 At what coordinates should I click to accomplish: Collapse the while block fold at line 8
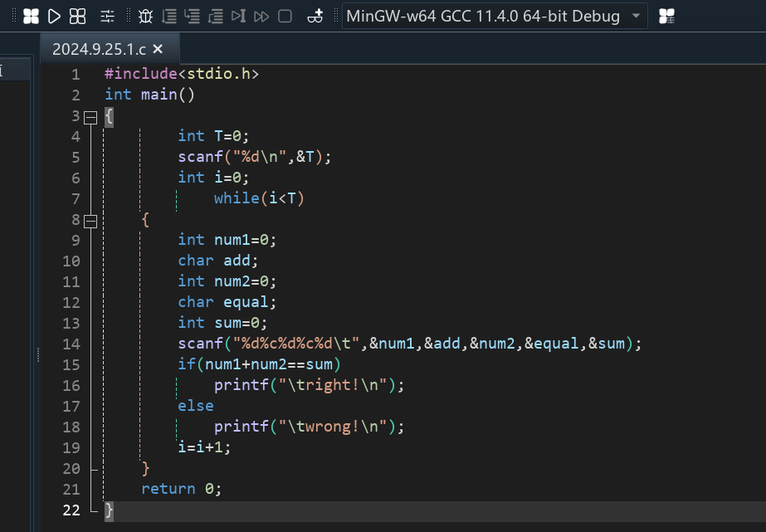click(90, 222)
